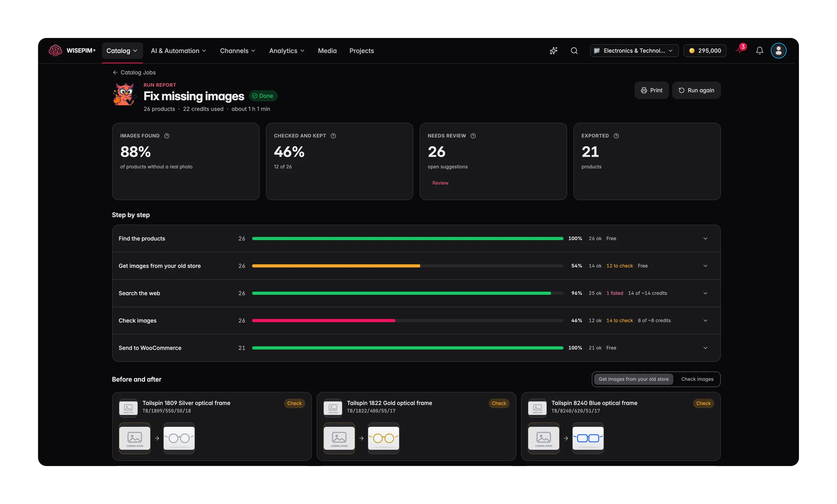Click the owl mascot image
Image resolution: width=837 pixels, height=504 pixels.
[124, 94]
